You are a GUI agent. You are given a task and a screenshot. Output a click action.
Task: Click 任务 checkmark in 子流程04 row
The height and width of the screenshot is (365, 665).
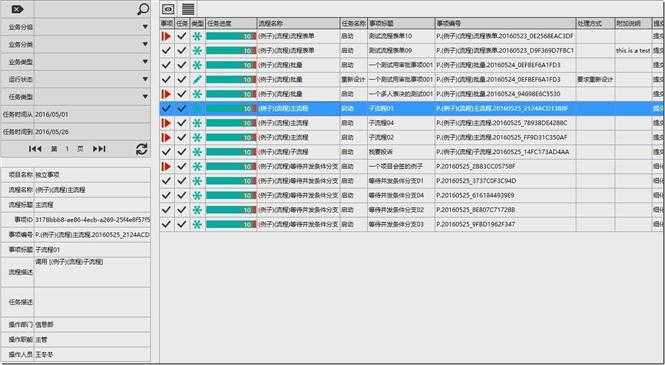(182, 123)
